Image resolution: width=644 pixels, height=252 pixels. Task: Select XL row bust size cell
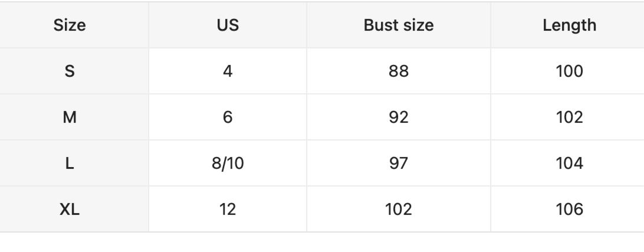(x=399, y=209)
